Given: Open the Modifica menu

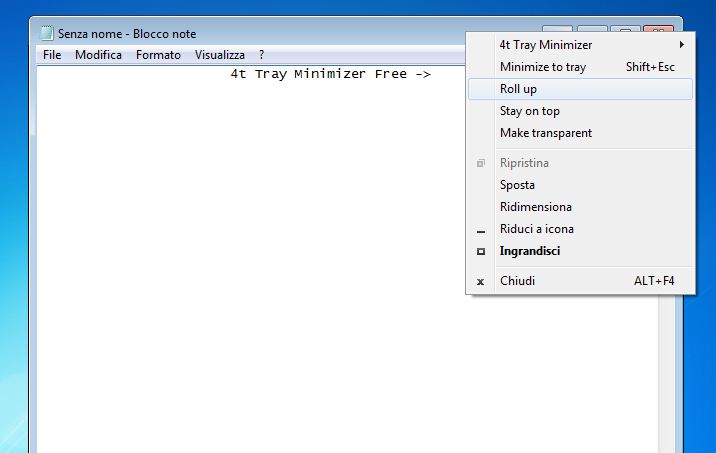Looking at the screenshot, I should (98, 55).
